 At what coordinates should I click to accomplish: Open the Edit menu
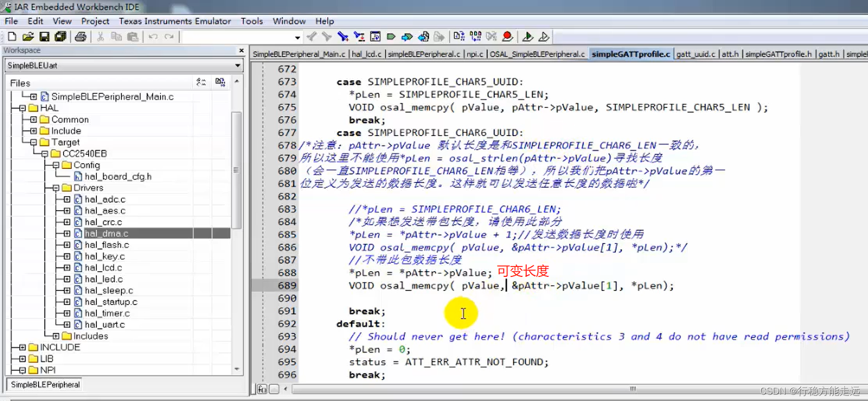point(35,21)
